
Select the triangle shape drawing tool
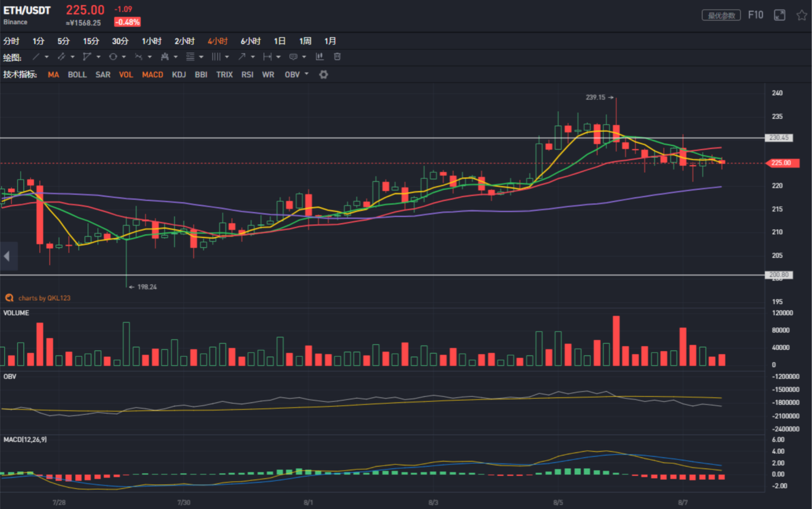click(x=87, y=56)
